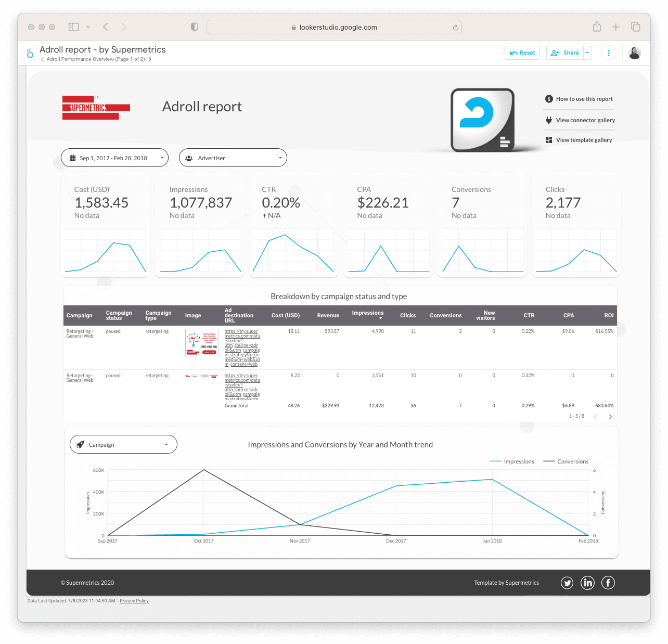Open the Supermetrics LinkedIn icon
Viewport: 668px width, 644px height.
(587, 583)
